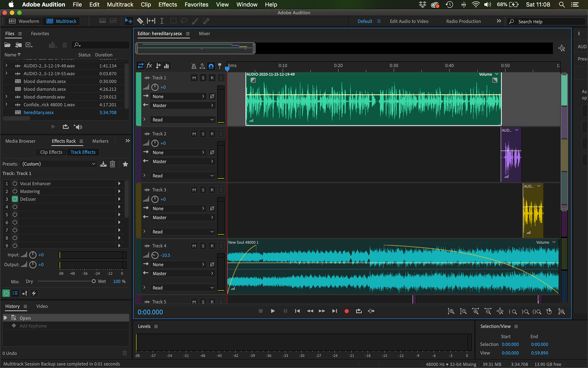Show the track Effects (fx) view
The width and height of the screenshot is (588, 368).
coord(149,66)
